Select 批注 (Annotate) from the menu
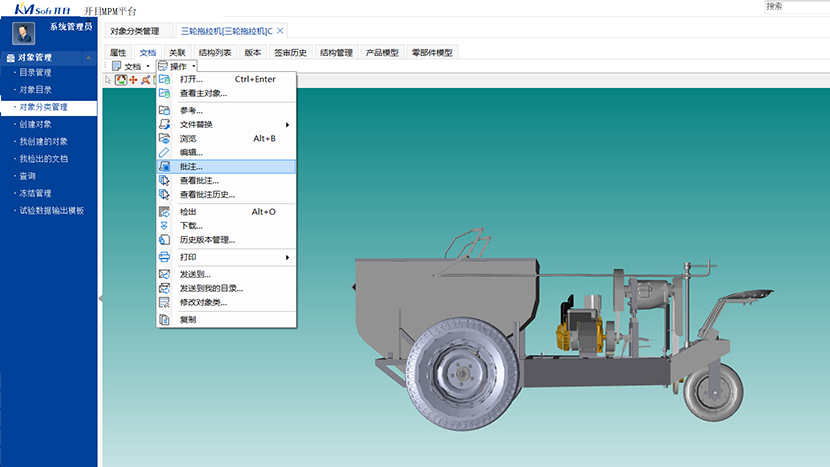The height and width of the screenshot is (467, 830). [x=191, y=166]
